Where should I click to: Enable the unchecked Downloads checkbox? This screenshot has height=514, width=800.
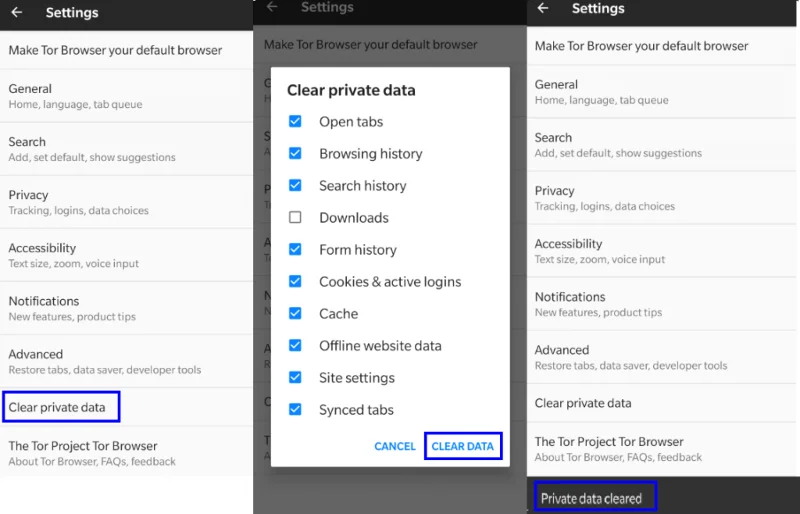[x=295, y=218]
